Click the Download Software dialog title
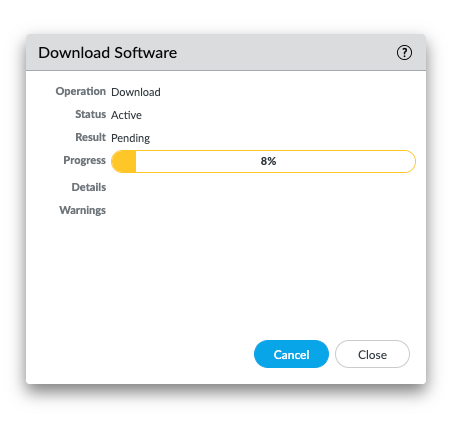Screen dimensions: 460x428 (107, 53)
